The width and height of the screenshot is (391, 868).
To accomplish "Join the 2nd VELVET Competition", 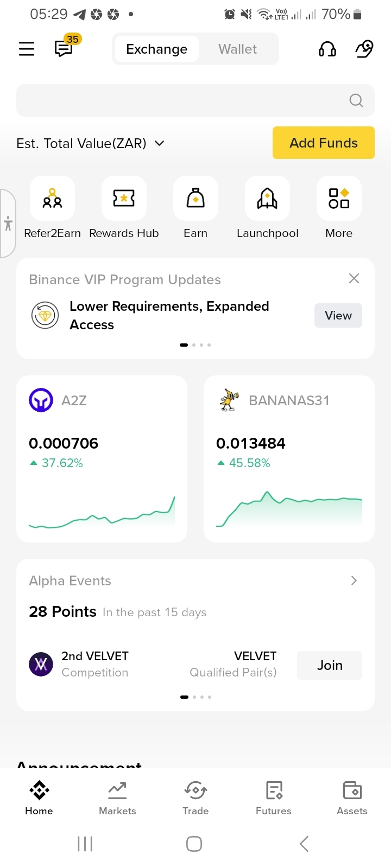I will 330,665.
